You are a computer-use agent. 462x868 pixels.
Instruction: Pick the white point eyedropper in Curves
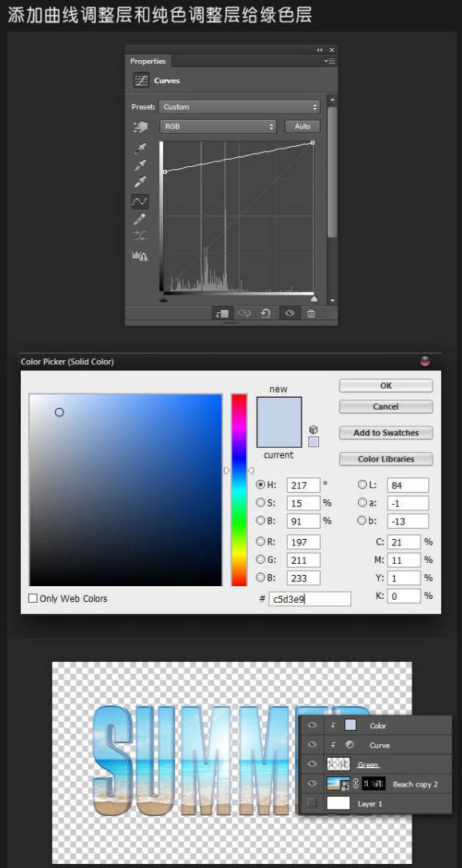click(140, 182)
